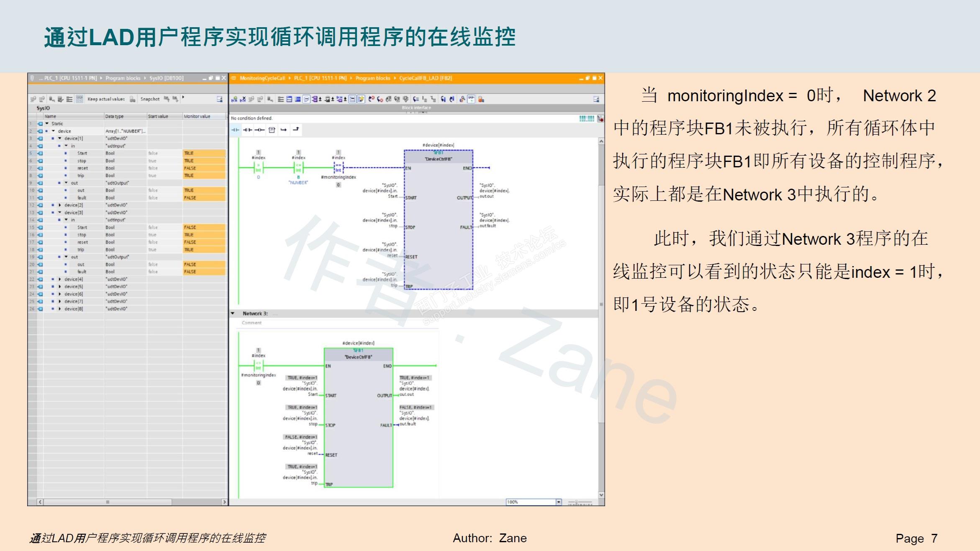Insert an empty box instruction
The image size is (980, 551).
pyautogui.click(x=272, y=130)
